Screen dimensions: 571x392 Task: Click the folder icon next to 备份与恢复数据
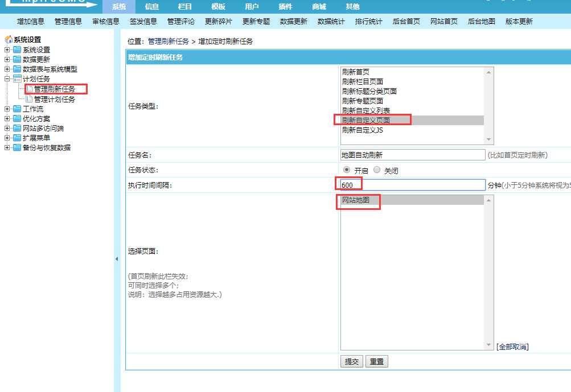pos(17,148)
